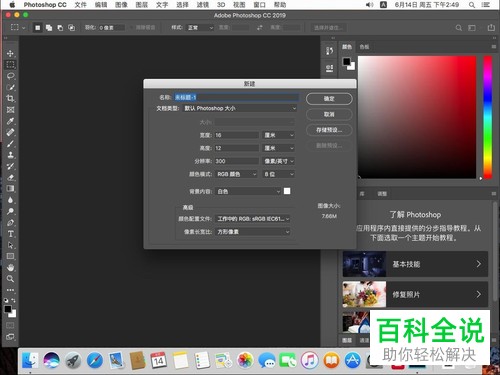The height and width of the screenshot is (375, 500).
Task: Open the color mode RGB dropdown
Action: click(x=236, y=174)
